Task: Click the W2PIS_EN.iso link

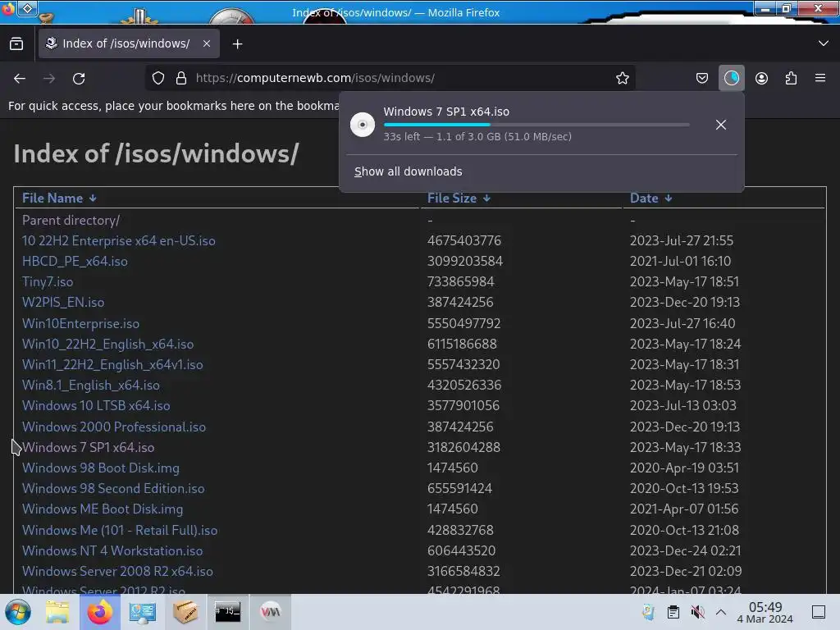Action: [x=62, y=302]
